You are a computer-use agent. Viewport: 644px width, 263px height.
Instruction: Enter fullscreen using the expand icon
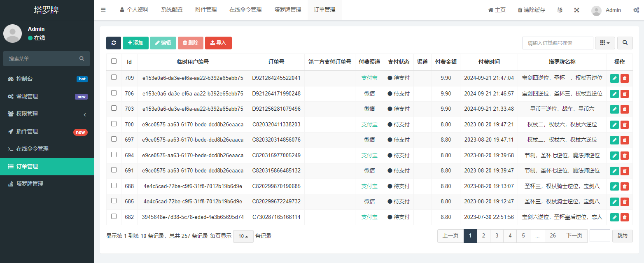pos(577,10)
